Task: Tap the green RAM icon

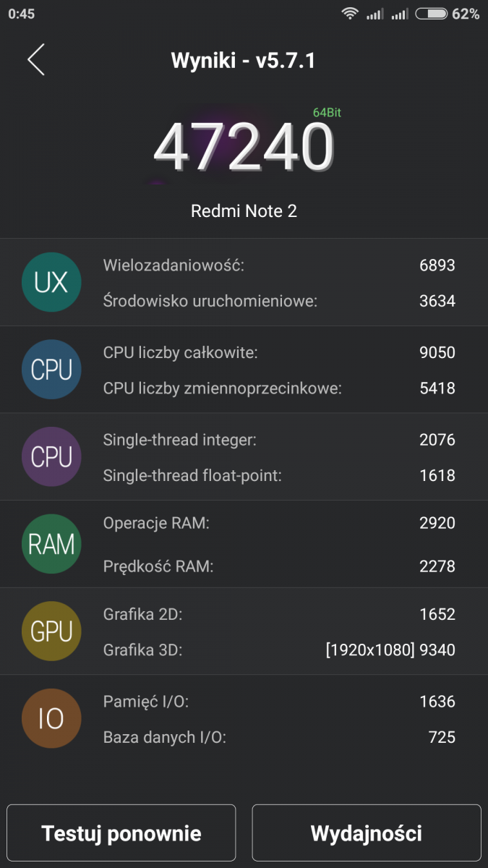Action: pos(51,544)
